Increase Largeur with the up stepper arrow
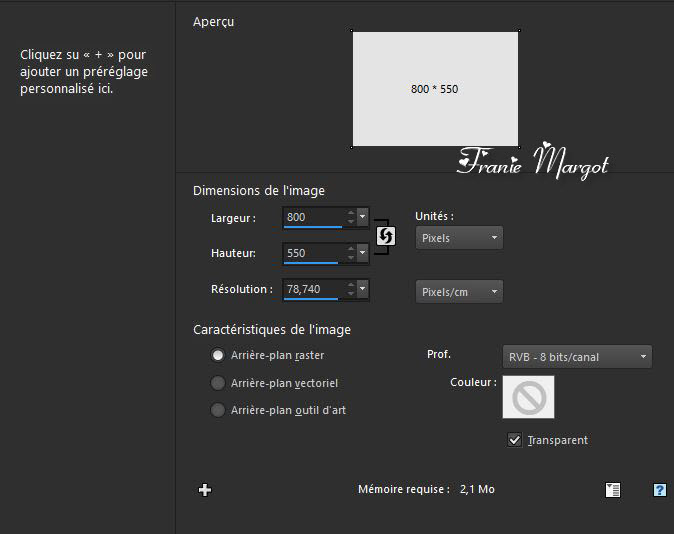Screen dimensions: 674x534 point(350,213)
